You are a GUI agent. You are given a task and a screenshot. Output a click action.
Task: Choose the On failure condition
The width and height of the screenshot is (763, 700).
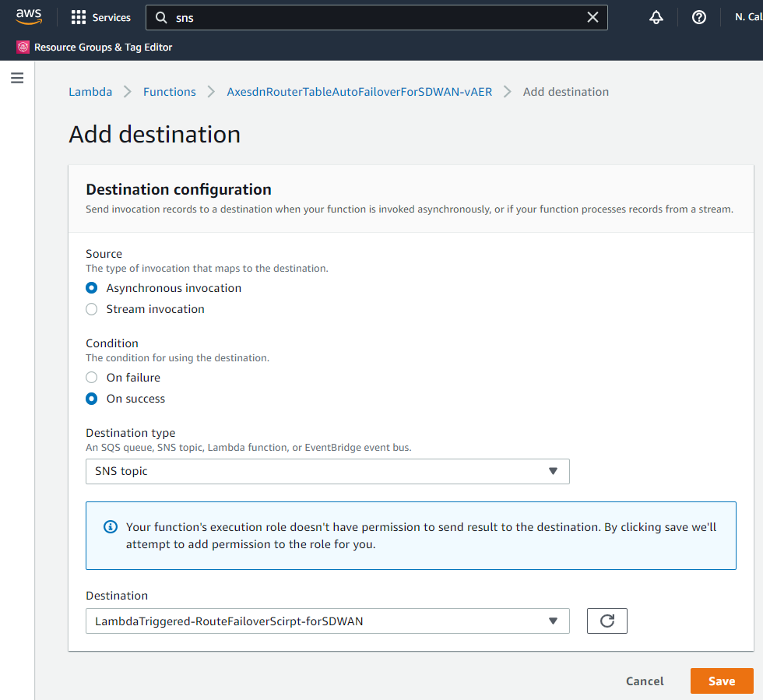click(x=92, y=378)
